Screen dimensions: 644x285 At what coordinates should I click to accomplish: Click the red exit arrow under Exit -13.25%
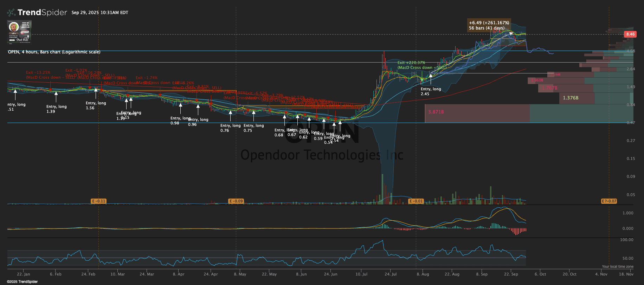coord(50,90)
